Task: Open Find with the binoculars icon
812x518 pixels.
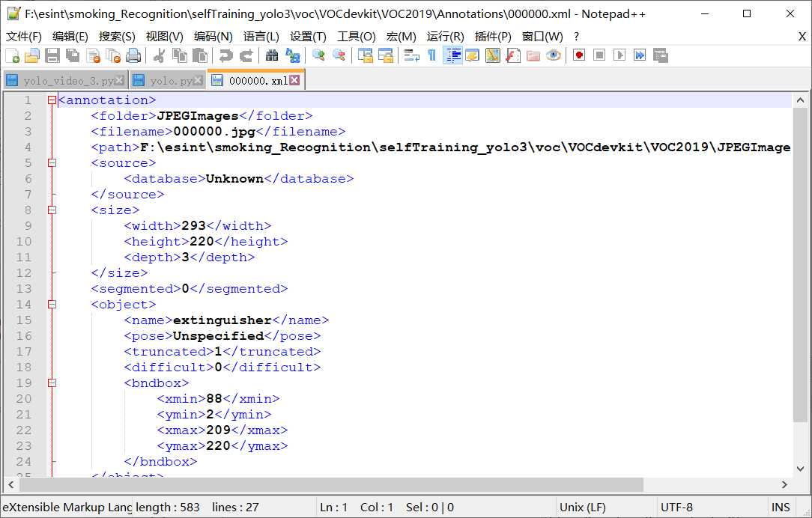Action: point(272,55)
